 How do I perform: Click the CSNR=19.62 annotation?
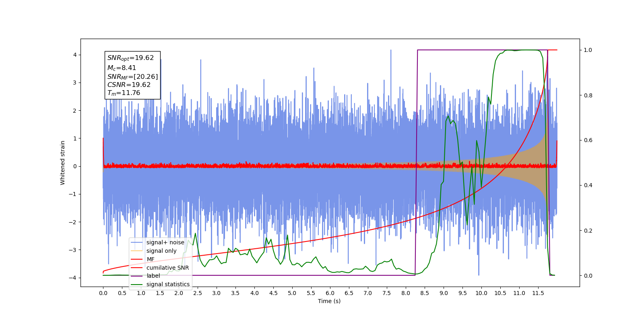coord(129,85)
